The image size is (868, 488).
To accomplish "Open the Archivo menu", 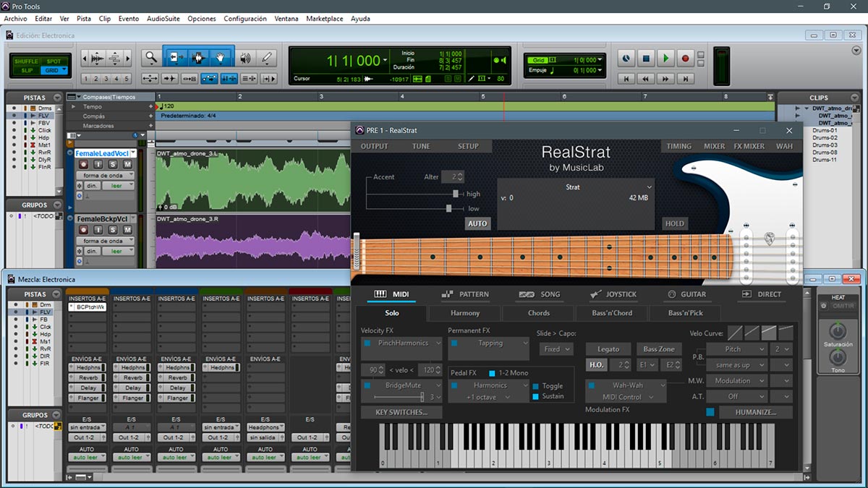I will click(15, 18).
